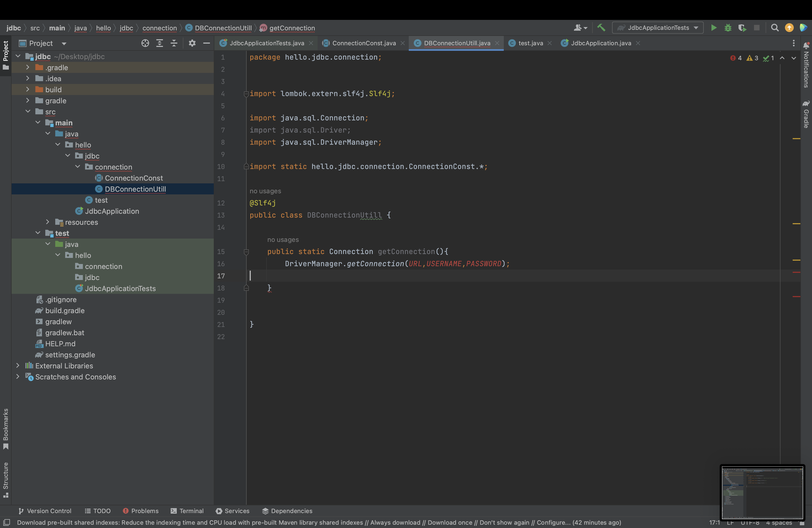Screen dimensions: 812x528
Task: Start debugging with the bug icon
Action: coord(728,28)
